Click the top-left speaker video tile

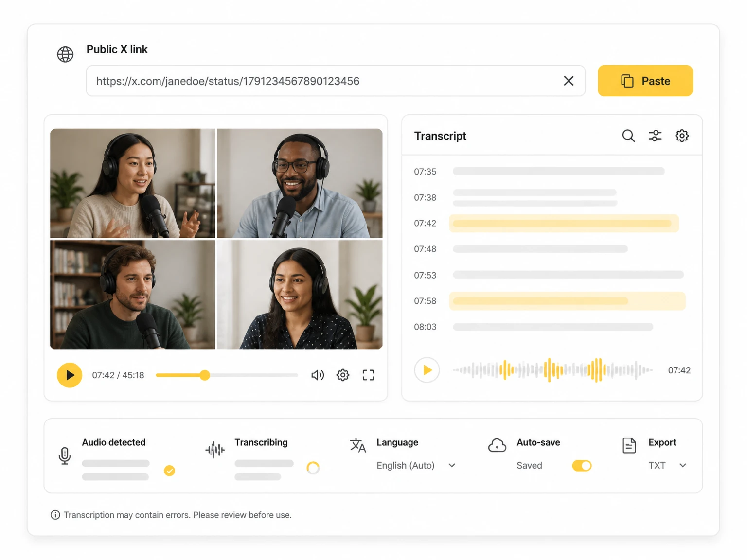pos(132,183)
